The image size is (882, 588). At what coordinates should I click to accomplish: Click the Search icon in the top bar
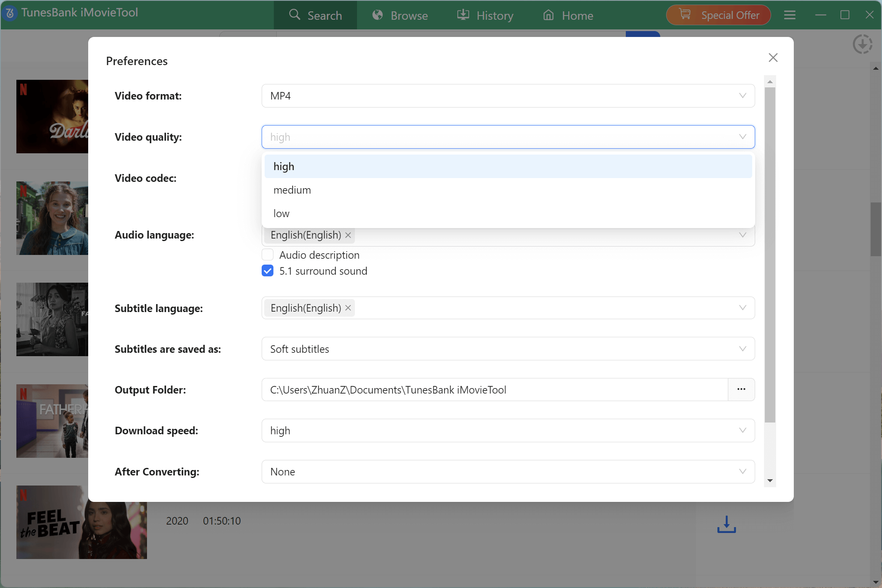pyautogui.click(x=294, y=15)
